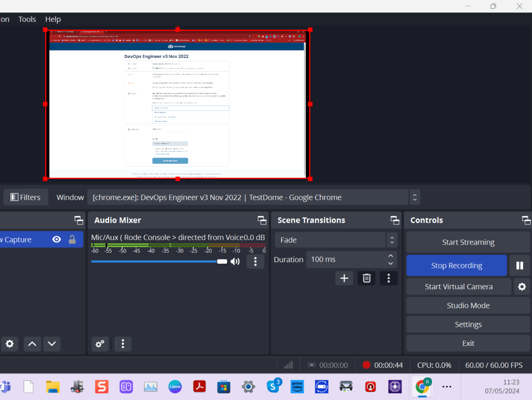Open Windows Settings gear on the taskbar
This screenshot has height=400, width=532.
[x=249, y=387]
